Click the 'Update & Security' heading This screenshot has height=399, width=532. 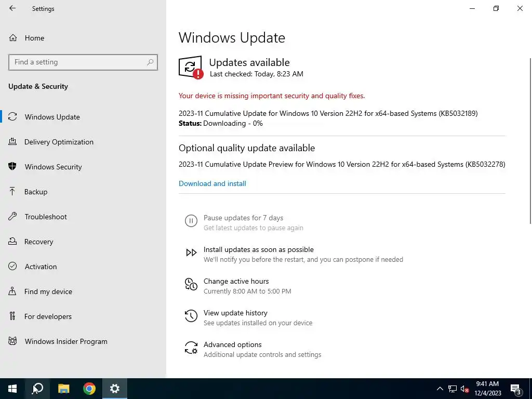tap(38, 86)
